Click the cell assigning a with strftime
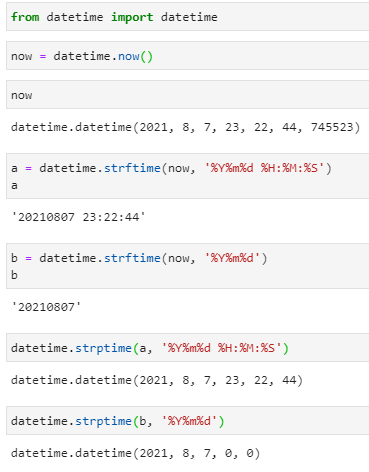 pos(187,176)
